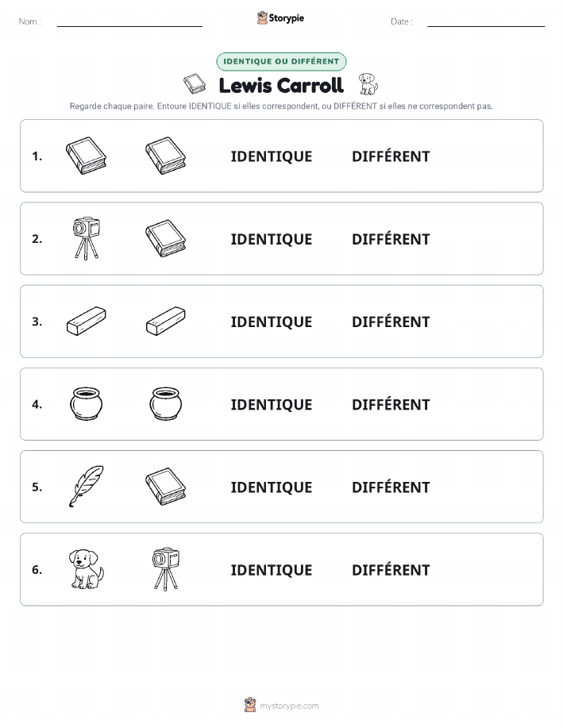Click the puppy picture in row 6
Screen dimensions: 563x728
87,569
